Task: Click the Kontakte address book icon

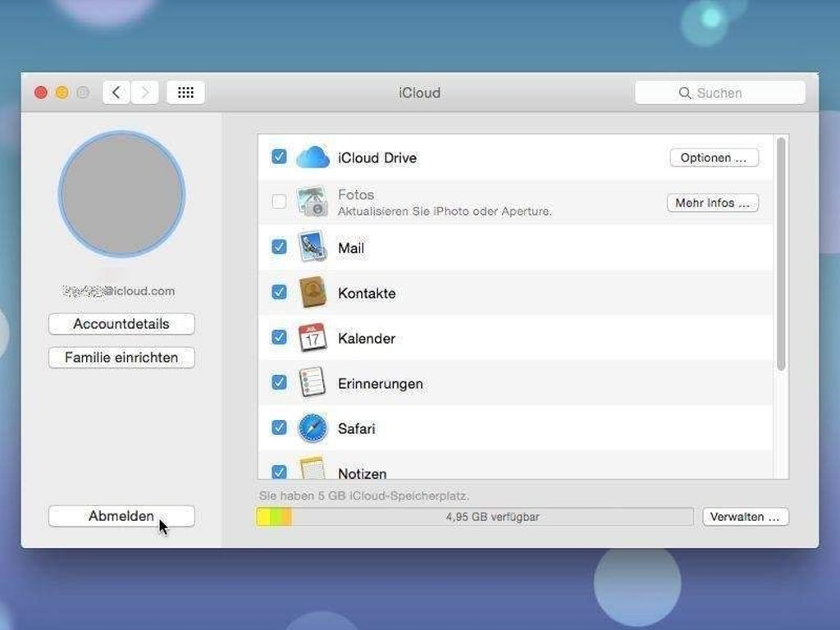Action: (313, 292)
